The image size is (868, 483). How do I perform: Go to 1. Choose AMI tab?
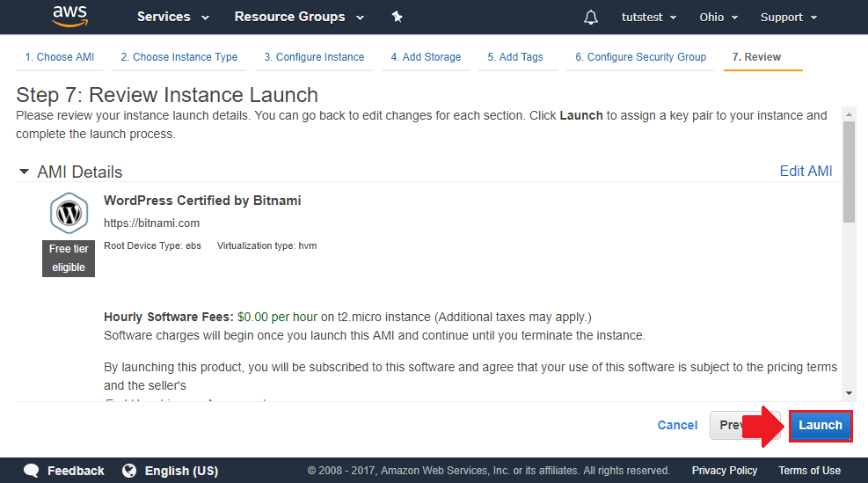tap(59, 57)
